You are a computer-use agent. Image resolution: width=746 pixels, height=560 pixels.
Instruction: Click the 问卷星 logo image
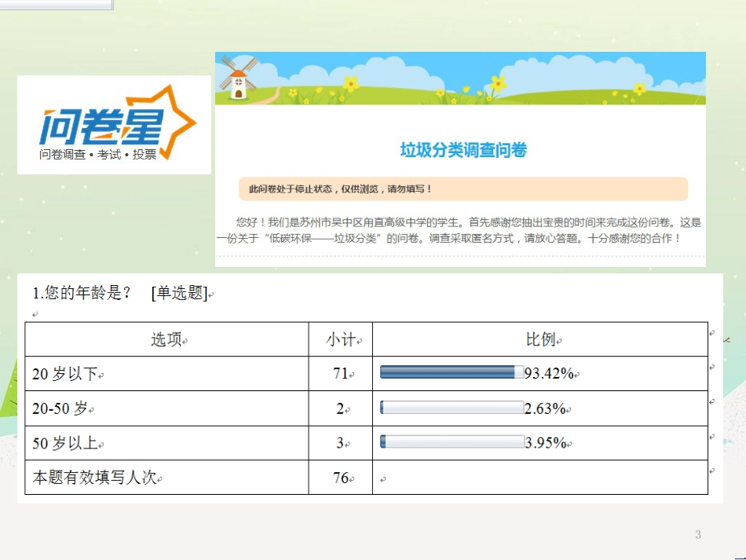pos(114,125)
